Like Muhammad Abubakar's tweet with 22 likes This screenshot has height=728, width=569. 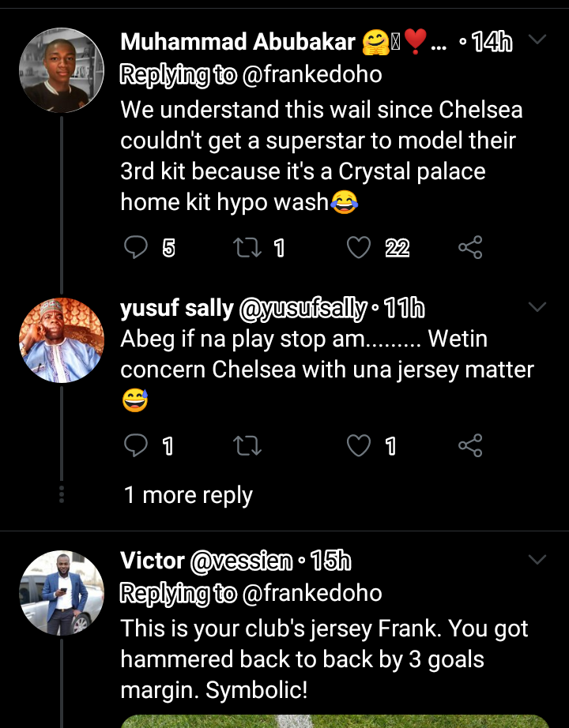(x=359, y=247)
